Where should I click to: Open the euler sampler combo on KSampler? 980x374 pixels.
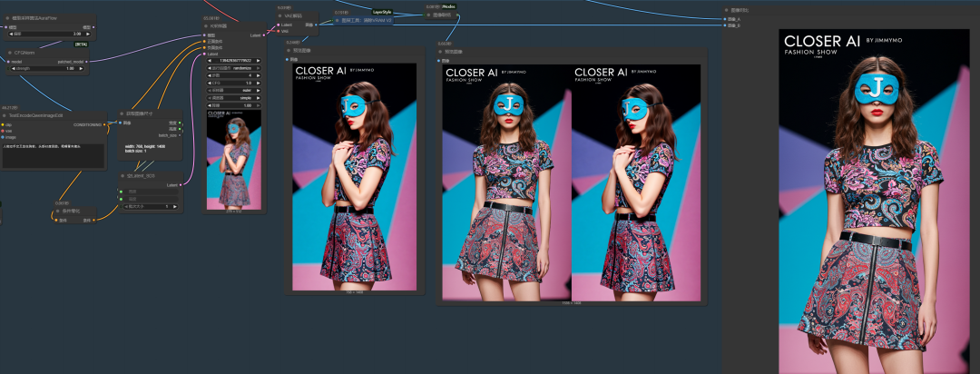[x=234, y=91]
